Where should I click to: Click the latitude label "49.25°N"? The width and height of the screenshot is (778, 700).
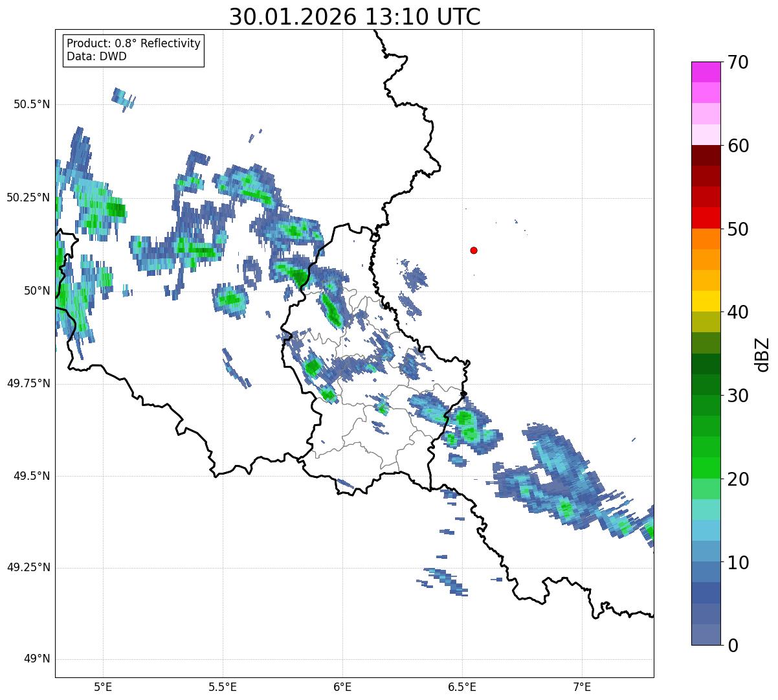pos(28,567)
